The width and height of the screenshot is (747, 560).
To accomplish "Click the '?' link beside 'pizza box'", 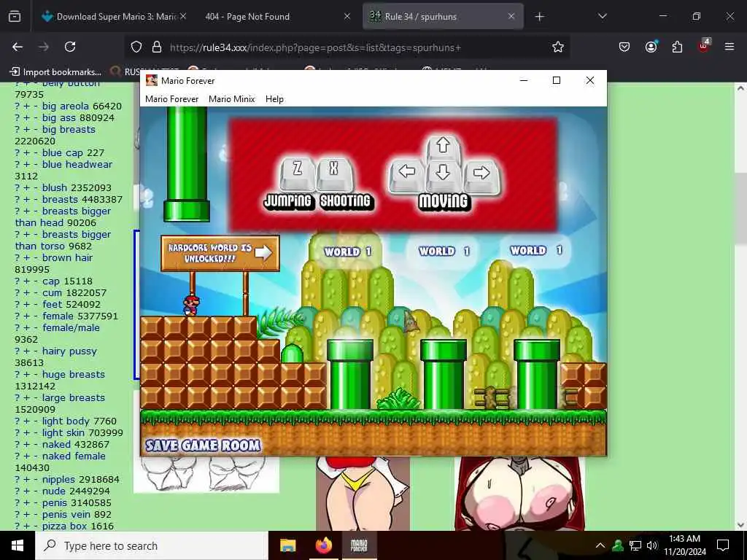I will point(18,526).
